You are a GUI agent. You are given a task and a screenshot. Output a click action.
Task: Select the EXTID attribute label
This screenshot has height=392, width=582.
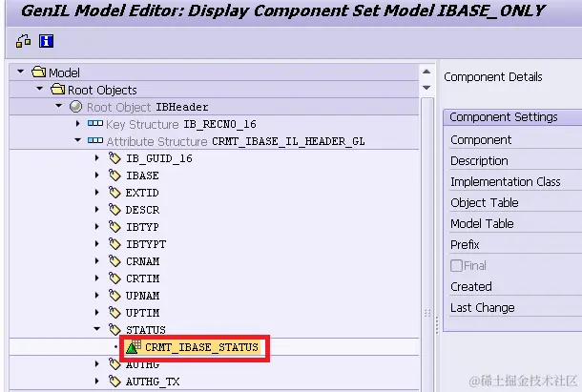click(x=142, y=193)
